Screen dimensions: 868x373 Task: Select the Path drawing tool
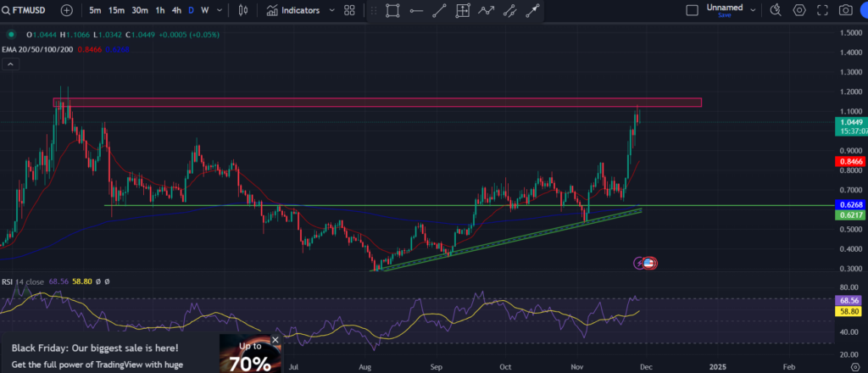486,10
